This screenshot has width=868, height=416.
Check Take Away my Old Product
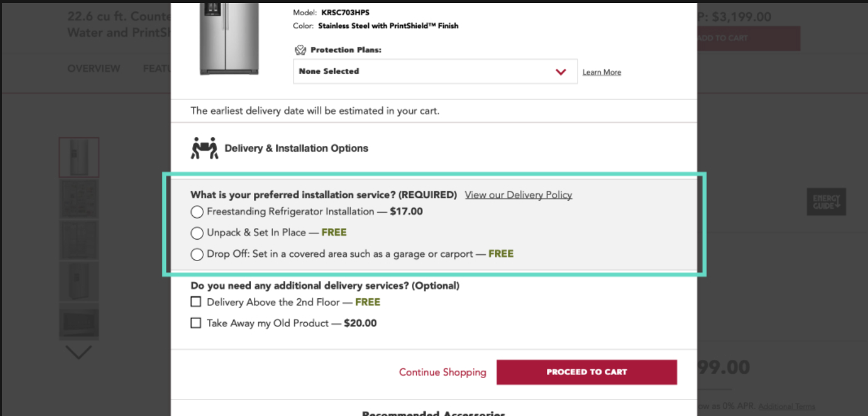[196, 323]
